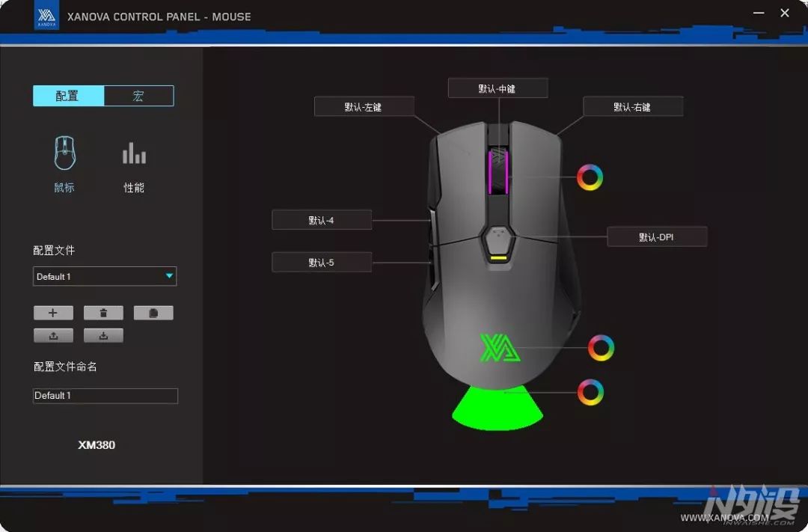Expand the Default 1 profile dropdown
808x532 pixels.
pyautogui.click(x=105, y=276)
